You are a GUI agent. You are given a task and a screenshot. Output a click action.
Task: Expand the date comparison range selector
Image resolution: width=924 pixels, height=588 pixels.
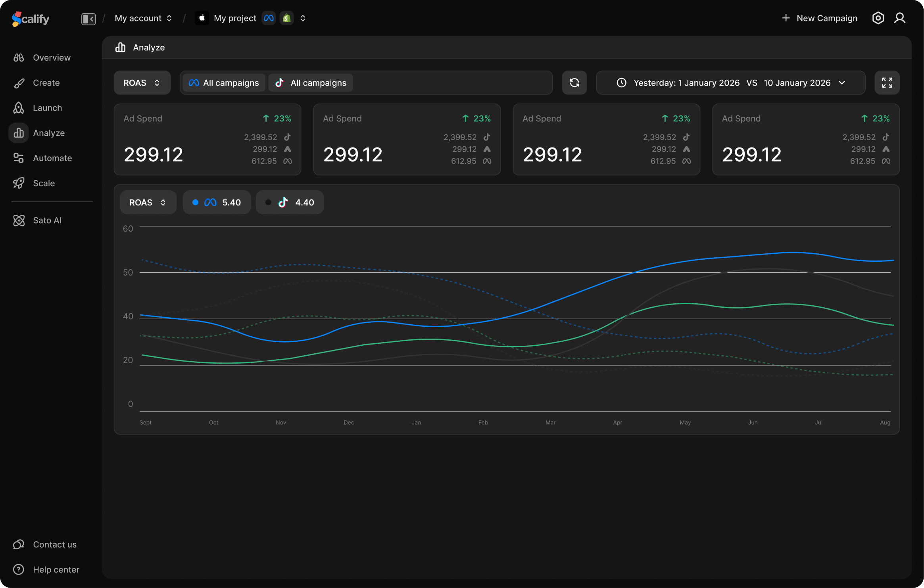[842, 82]
